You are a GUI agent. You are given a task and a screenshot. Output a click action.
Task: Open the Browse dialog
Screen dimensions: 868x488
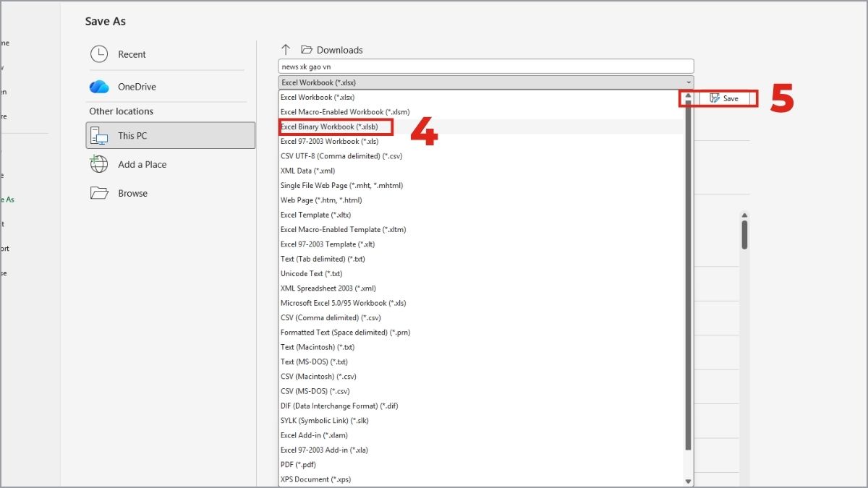[x=170, y=193]
